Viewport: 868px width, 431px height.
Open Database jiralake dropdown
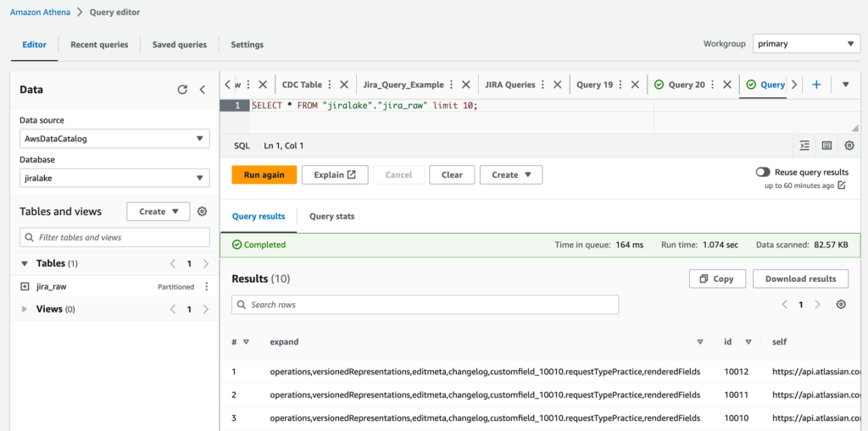[x=114, y=178]
